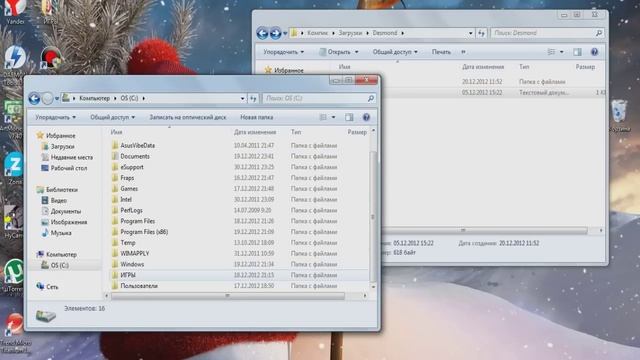Click Компьютер breadcrumb in OS (C:) window
Image resolution: width=640 pixels, height=360 pixels.
94,98
